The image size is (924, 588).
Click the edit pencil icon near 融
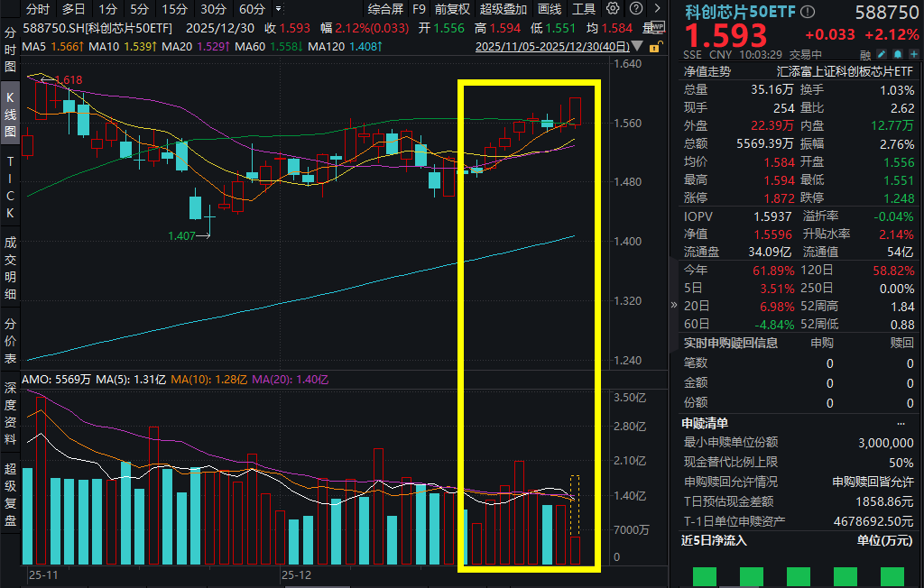tap(882, 54)
